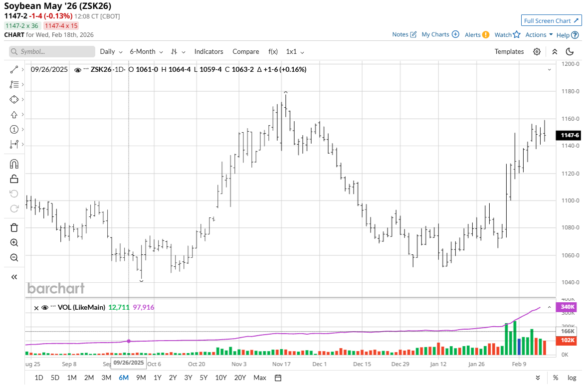Image resolution: width=587 pixels, height=392 pixels.
Task: Click the Notes link
Action: click(400, 34)
